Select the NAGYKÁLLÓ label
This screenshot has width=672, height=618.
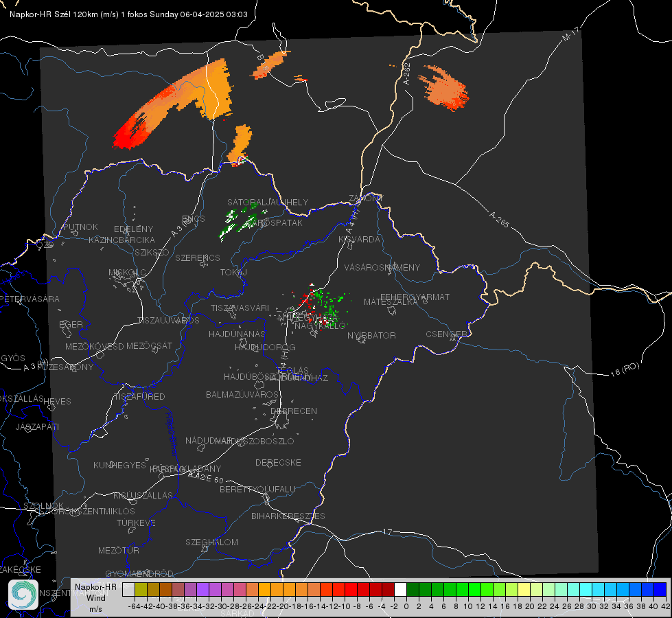(x=320, y=326)
